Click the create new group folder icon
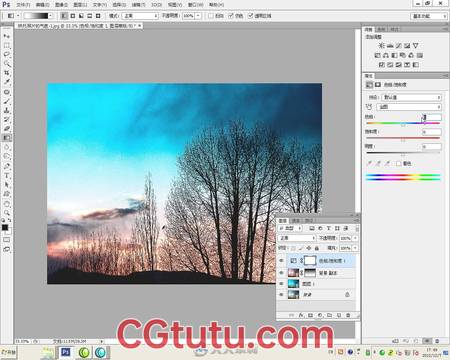Screen dimensions: 450x360 click(x=329, y=315)
